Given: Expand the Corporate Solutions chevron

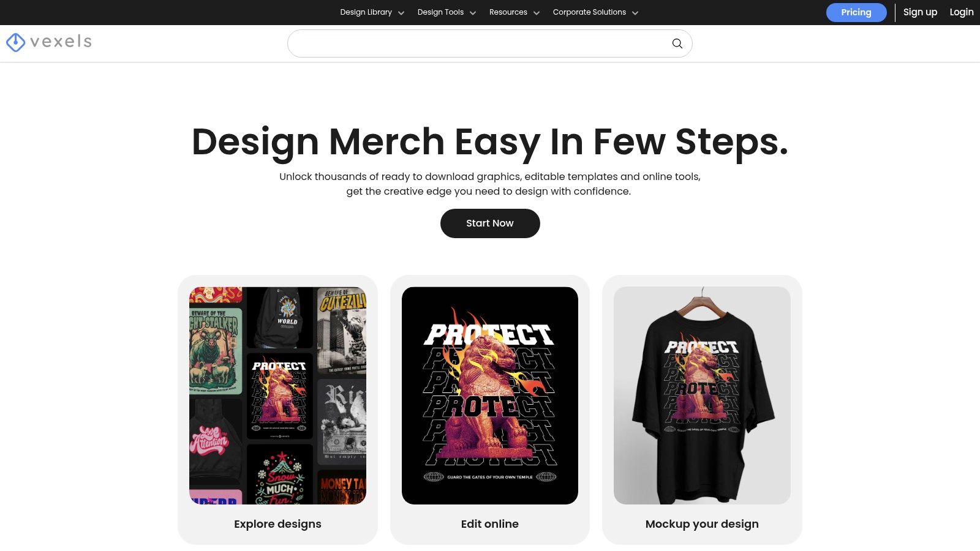Looking at the screenshot, I should pos(635,13).
